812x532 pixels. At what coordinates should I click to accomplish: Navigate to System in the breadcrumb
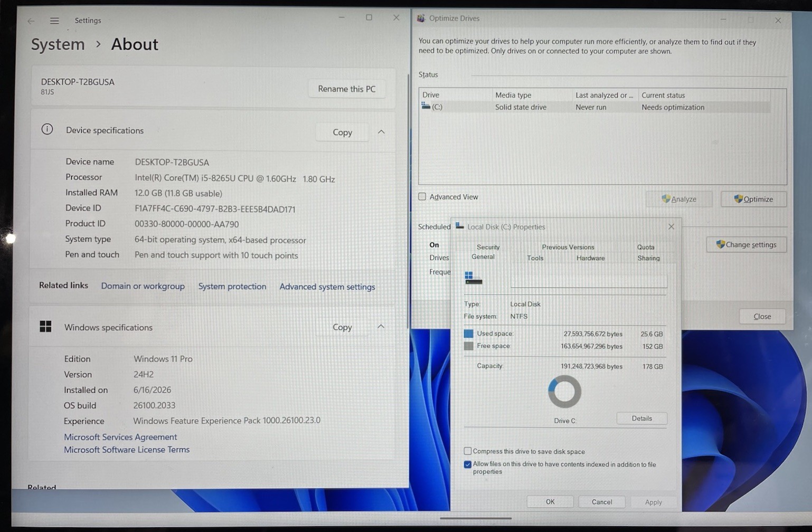coord(58,44)
